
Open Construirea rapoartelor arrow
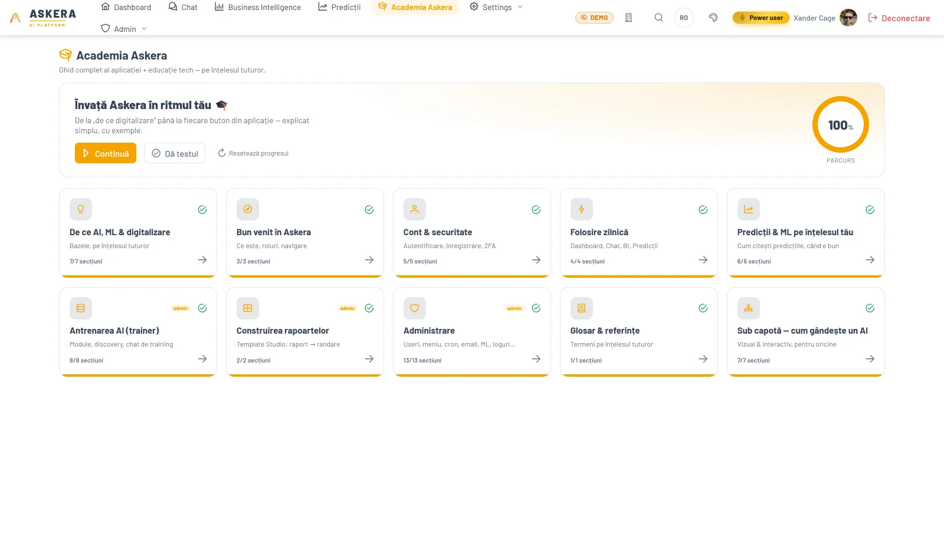[369, 359]
